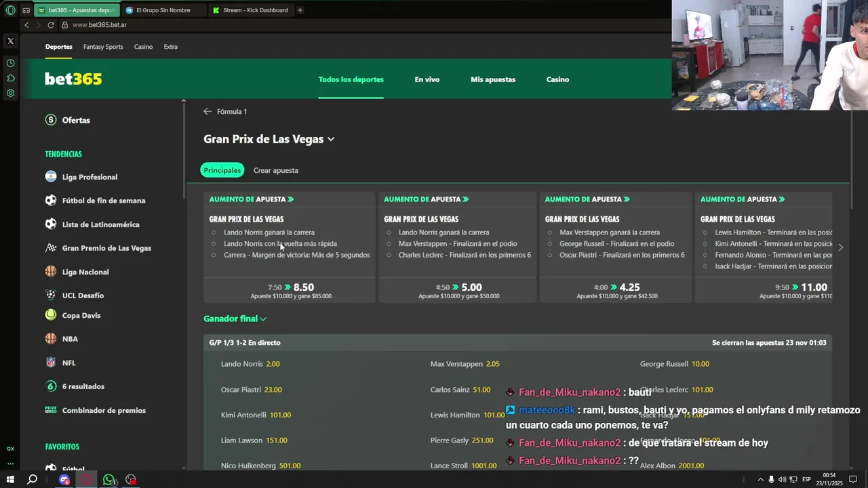Screen dimensions: 868x488
Task: Click the padlock site security icon
Action: pos(65,25)
